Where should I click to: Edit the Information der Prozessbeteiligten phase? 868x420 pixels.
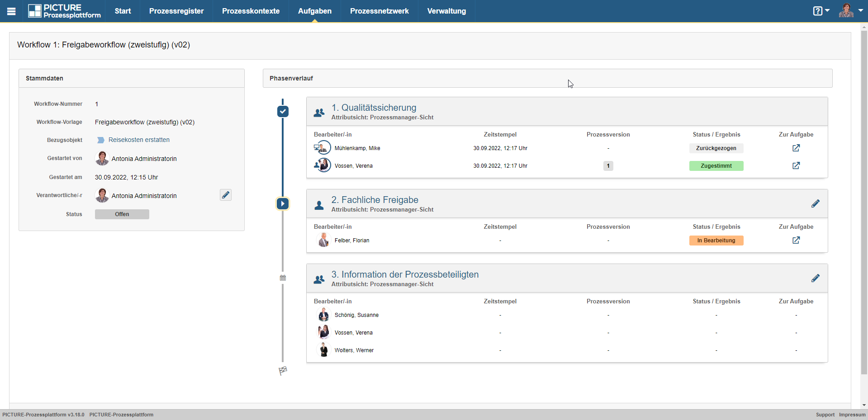pyautogui.click(x=815, y=278)
